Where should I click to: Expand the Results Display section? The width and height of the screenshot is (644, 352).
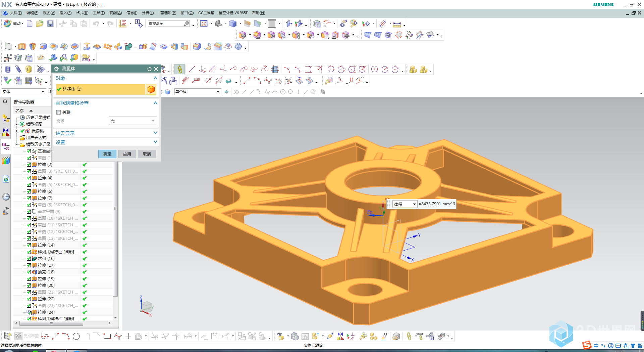coord(106,133)
